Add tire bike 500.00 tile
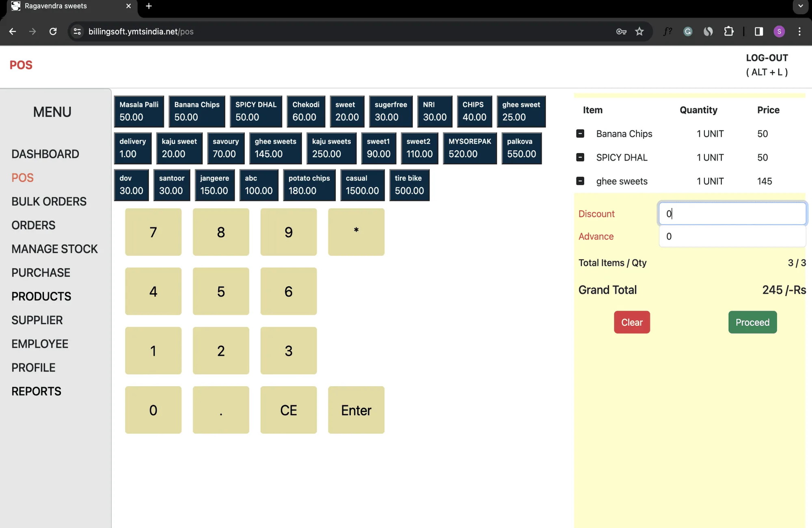812x528 pixels. pos(409,185)
